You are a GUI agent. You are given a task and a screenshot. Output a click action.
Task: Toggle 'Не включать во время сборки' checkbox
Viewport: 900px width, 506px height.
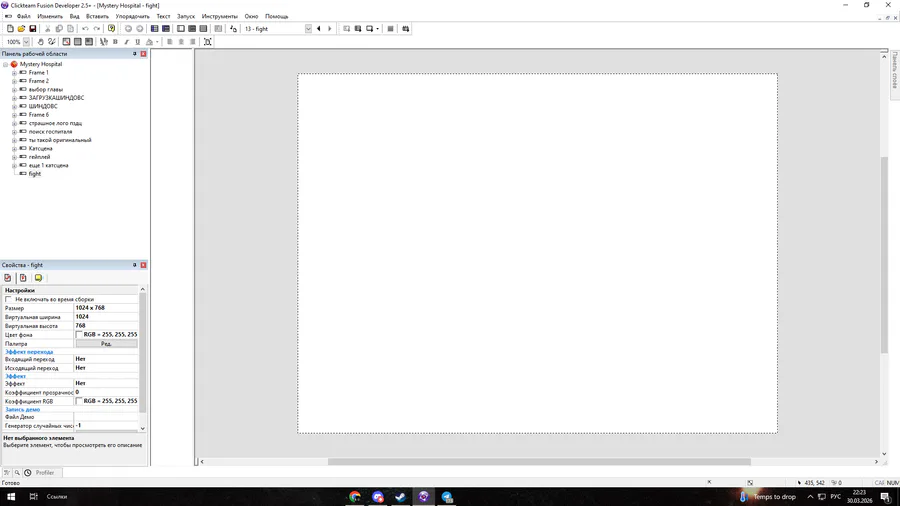coord(8,299)
